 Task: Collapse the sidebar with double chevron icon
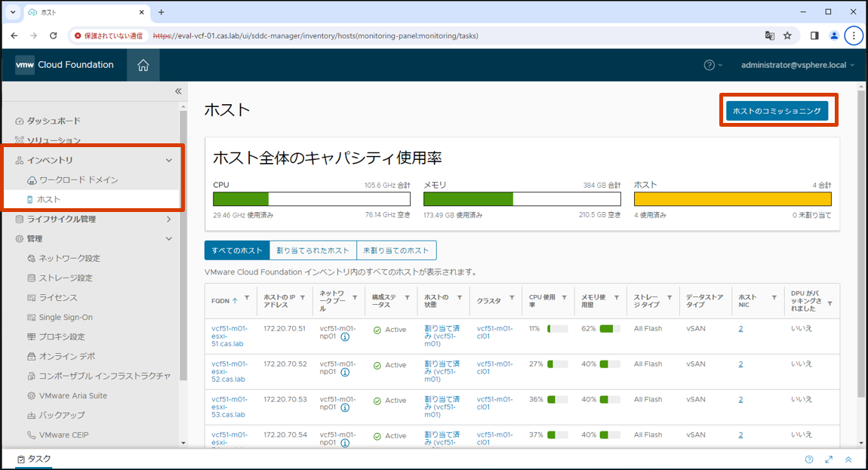[178, 91]
